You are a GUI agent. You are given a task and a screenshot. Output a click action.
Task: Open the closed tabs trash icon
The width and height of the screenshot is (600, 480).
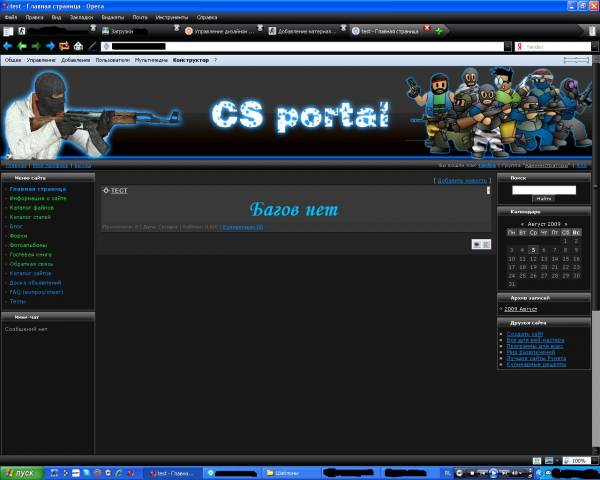593,31
